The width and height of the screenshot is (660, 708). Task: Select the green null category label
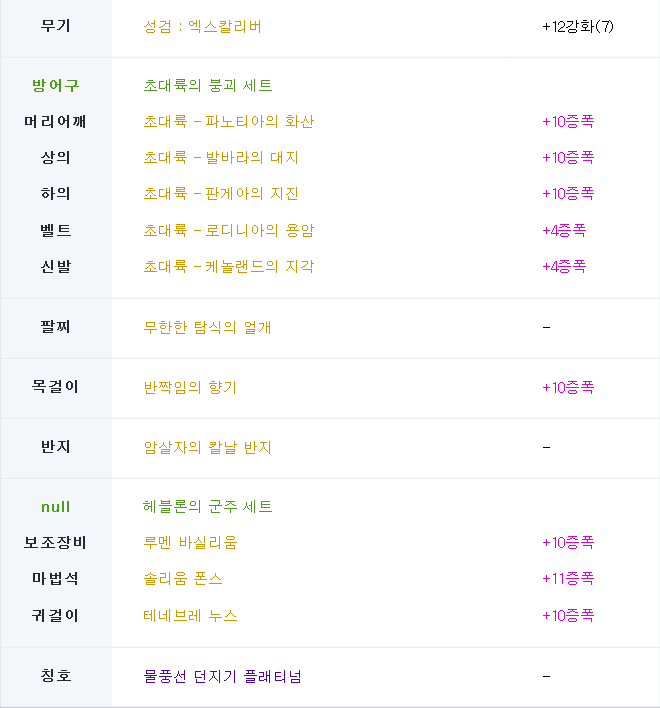click(56, 507)
